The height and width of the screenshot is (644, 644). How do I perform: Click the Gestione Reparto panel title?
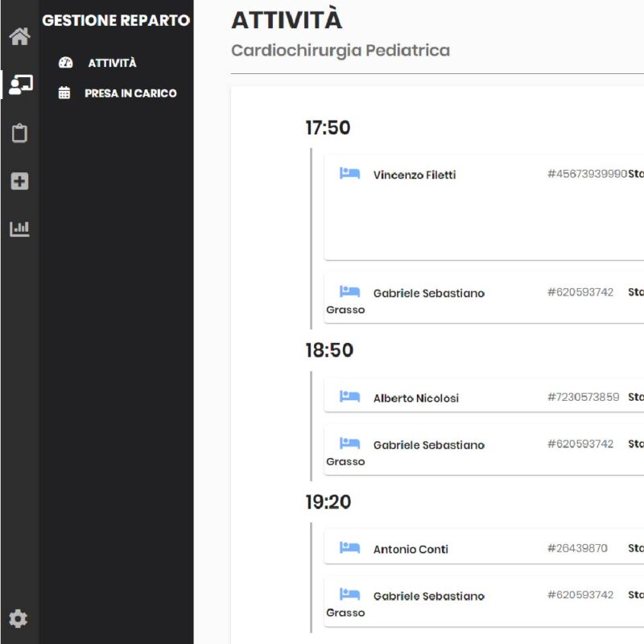pyautogui.click(x=116, y=20)
